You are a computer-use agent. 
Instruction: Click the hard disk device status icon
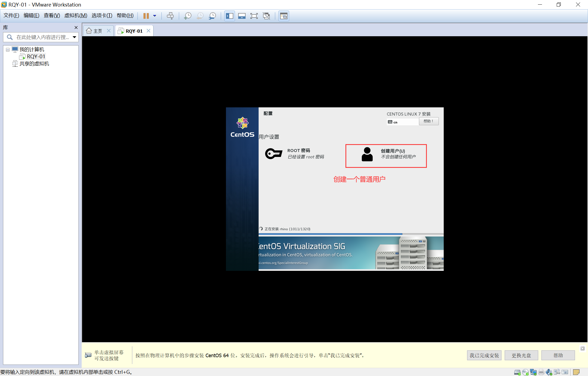517,372
